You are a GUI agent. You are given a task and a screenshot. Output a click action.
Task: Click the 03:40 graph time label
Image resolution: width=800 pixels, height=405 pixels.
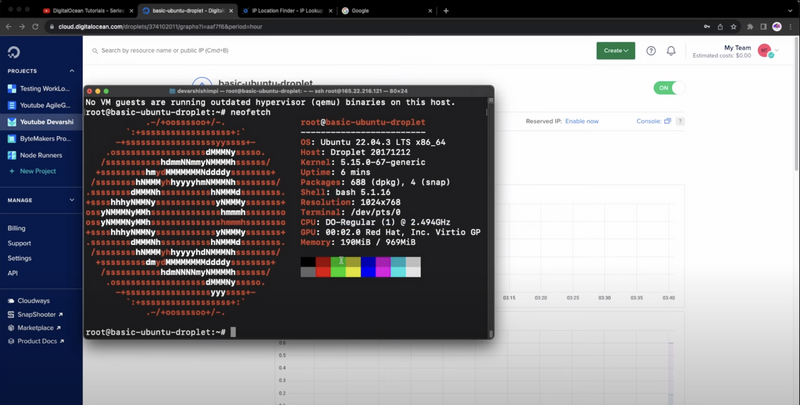pyautogui.click(x=668, y=298)
